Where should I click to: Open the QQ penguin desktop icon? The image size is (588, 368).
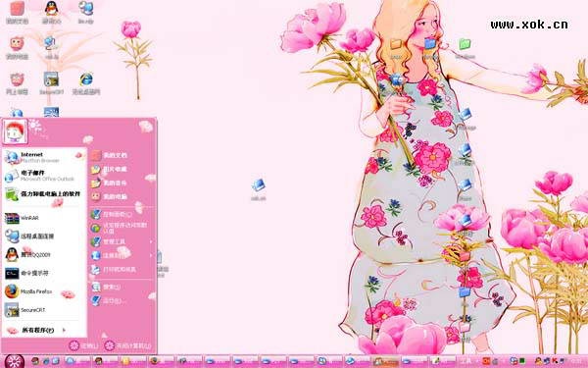[51, 12]
